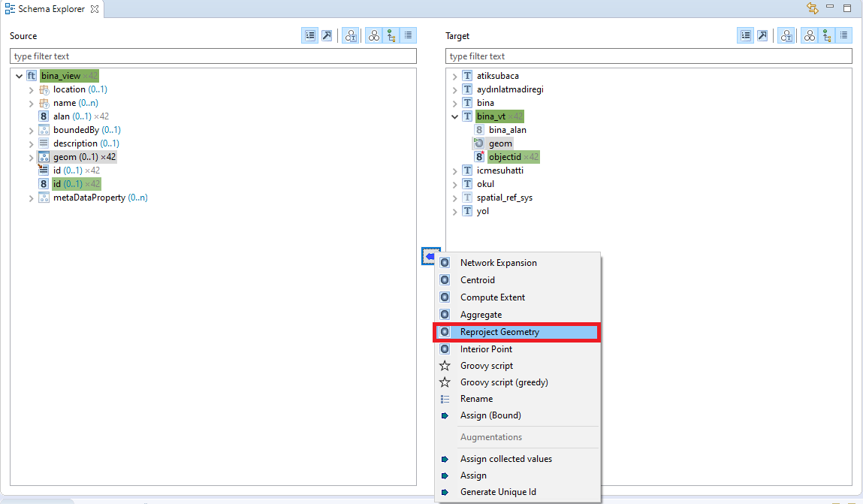Pick the Centroid function

coord(516,280)
